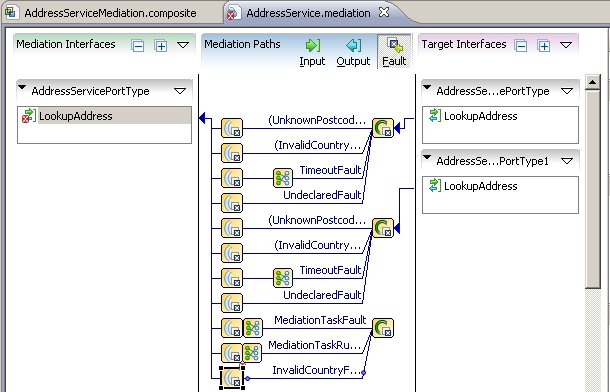The width and height of the screenshot is (610, 392).
Task: Click the task icon beside upper TimeoutFault label
Action: tap(283, 178)
